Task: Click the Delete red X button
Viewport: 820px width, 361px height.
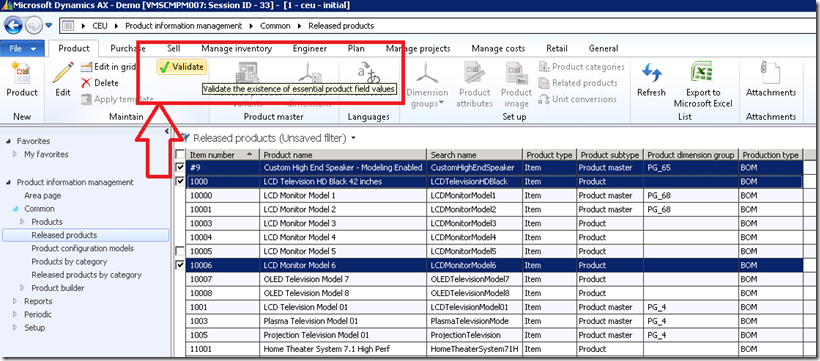Action: point(100,83)
